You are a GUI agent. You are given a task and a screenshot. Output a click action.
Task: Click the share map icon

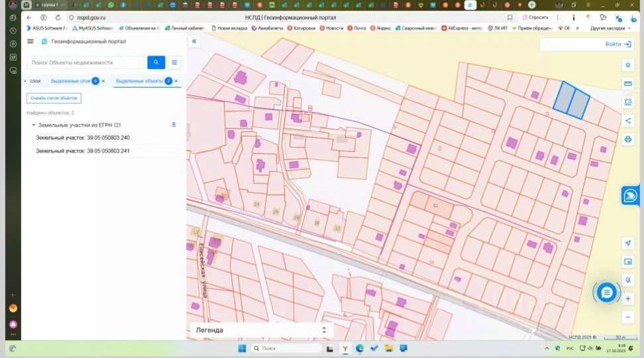click(x=627, y=121)
